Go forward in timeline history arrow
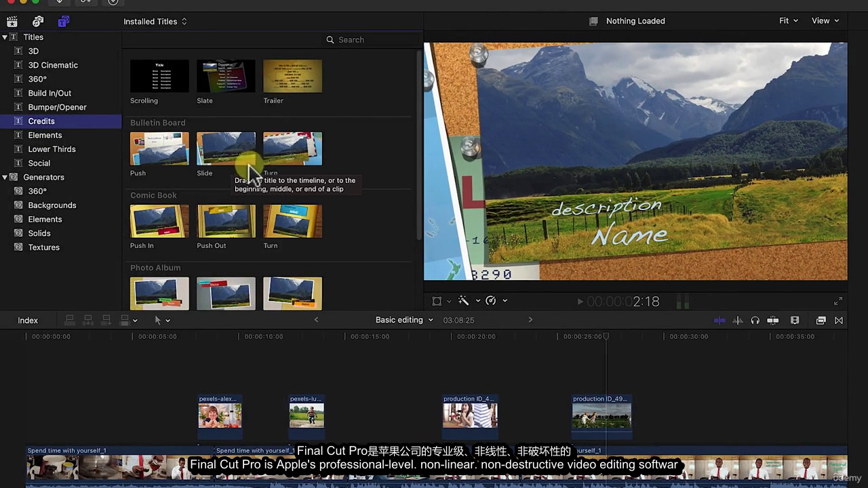This screenshot has width=868, height=488. point(530,320)
